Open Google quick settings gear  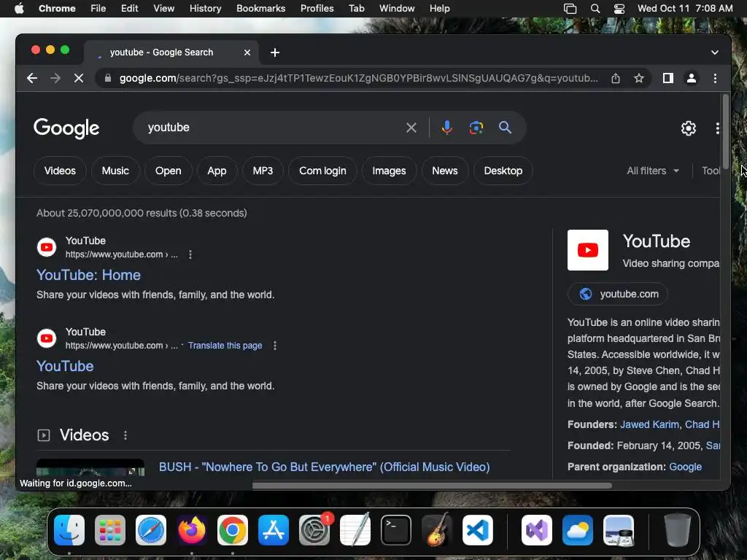pos(689,128)
